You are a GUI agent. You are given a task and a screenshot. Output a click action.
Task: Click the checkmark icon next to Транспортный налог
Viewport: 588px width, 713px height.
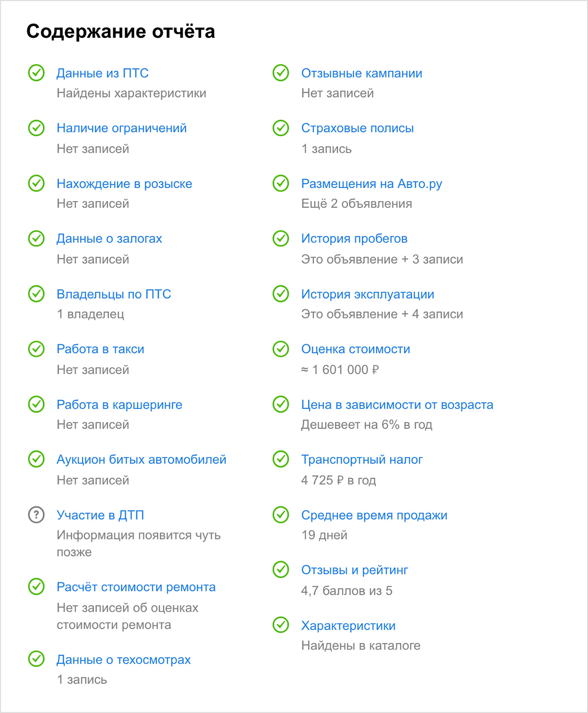click(281, 459)
